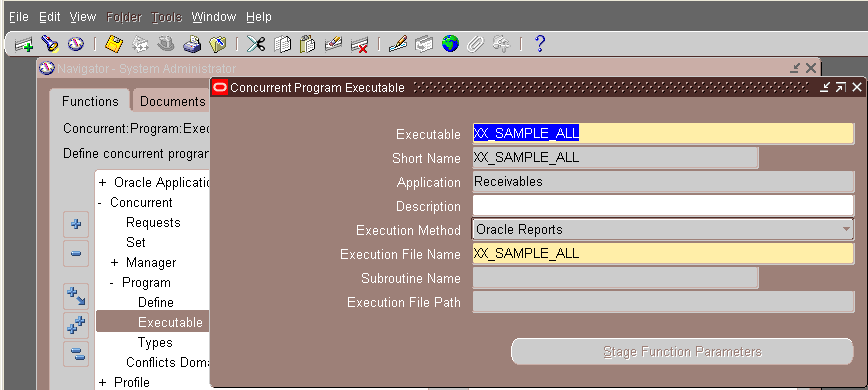Click the Application field showing Receivables
This screenshot has width=868, height=390.
pos(663,181)
